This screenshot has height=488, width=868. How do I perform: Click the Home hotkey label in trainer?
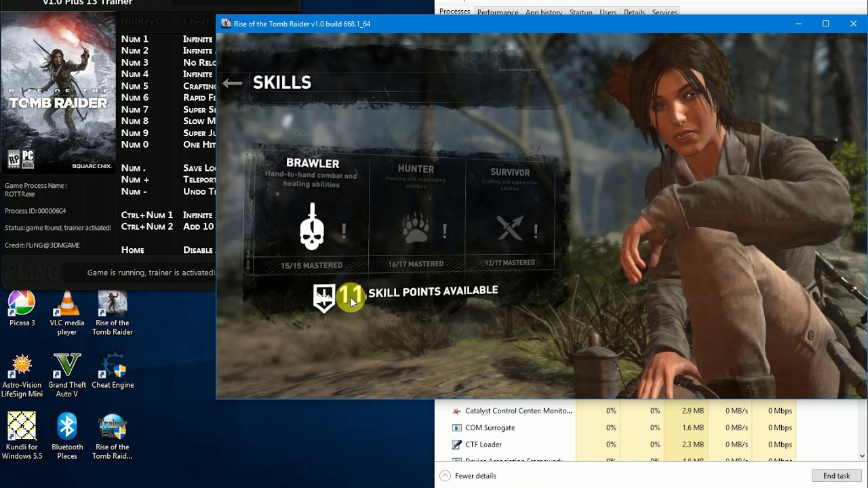tap(133, 250)
